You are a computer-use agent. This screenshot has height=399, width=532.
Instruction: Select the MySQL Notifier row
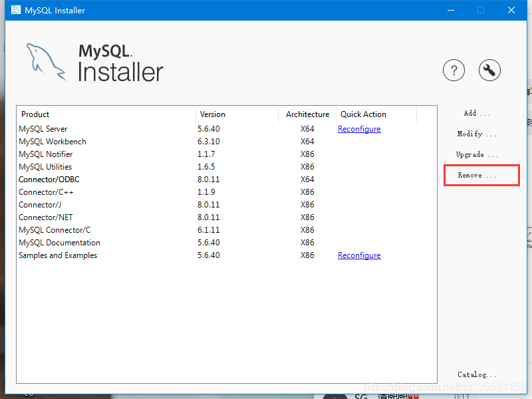pos(226,154)
